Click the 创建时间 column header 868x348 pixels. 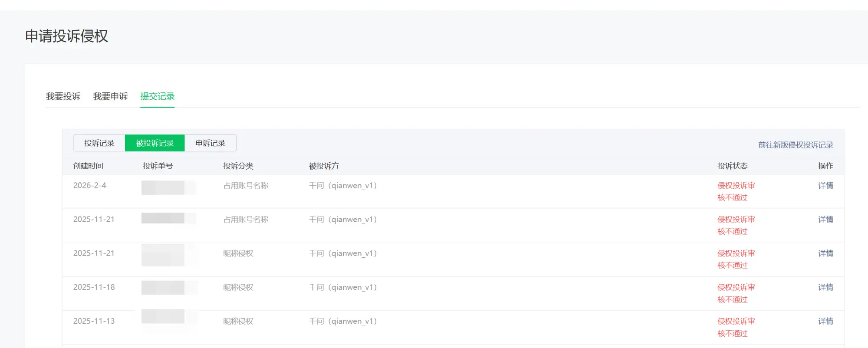[x=88, y=166]
